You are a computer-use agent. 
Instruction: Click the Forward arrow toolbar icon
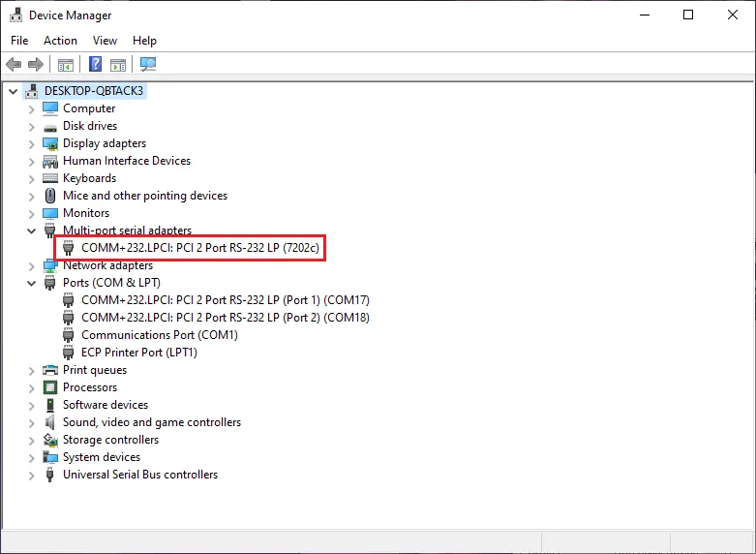click(x=36, y=64)
